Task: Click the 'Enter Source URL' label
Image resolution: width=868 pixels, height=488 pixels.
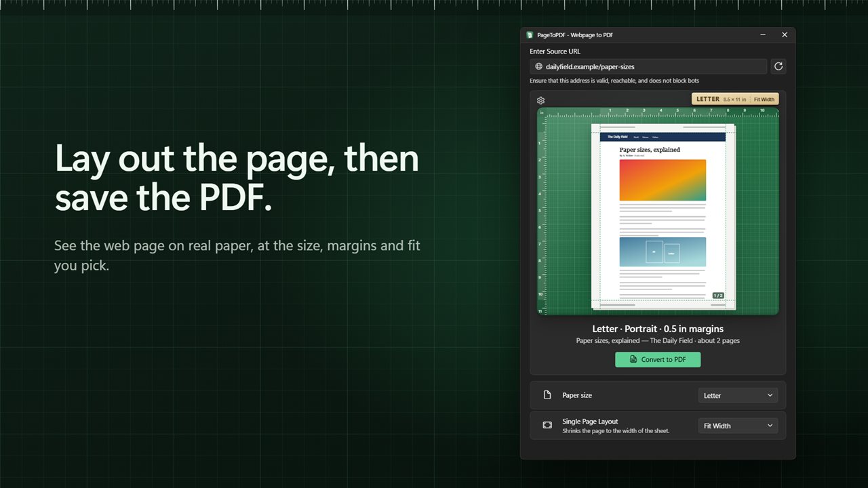Action: point(555,52)
